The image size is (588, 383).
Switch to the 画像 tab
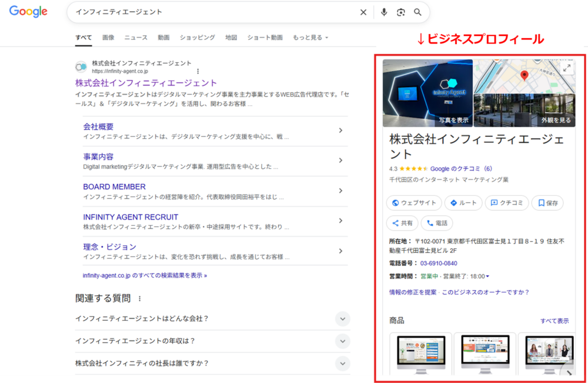coord(108,38)
